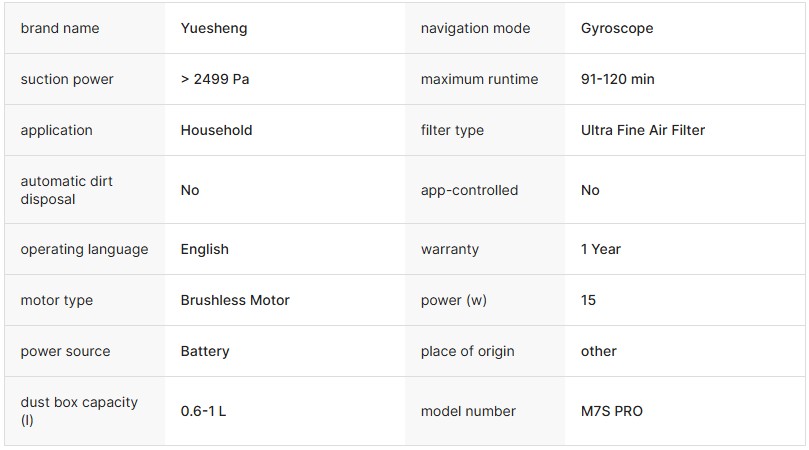
Task: Click the Ultra Fine Air Filter value
Action: coord(643,130)
